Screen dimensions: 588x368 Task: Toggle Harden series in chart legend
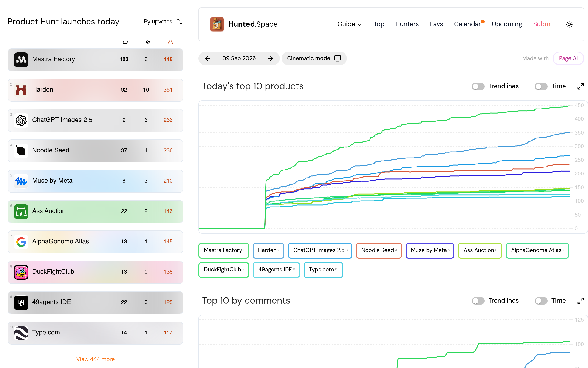click(268, 250)
